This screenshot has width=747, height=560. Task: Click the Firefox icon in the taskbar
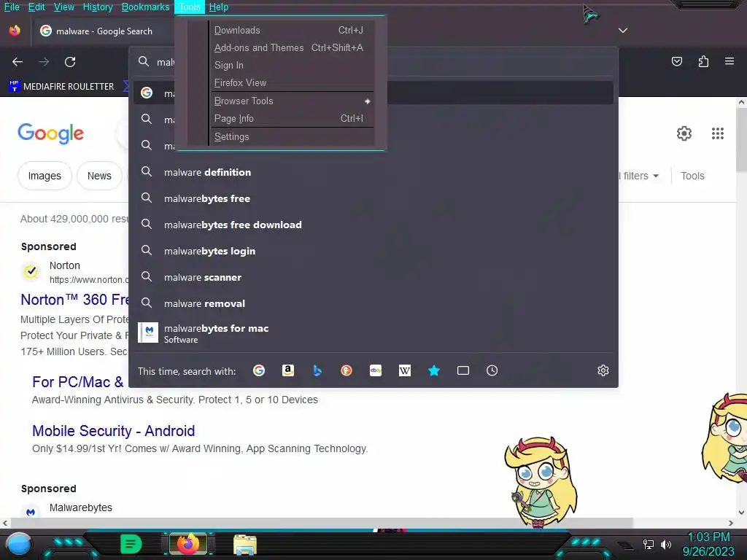point(188,544)
